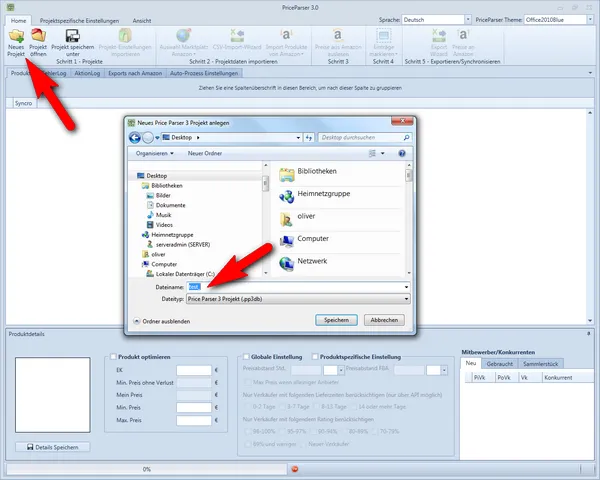This screenshot has width=600, height=480.
Task: Toggle the 95-97% rating checkbox
Action: point(282,431)
